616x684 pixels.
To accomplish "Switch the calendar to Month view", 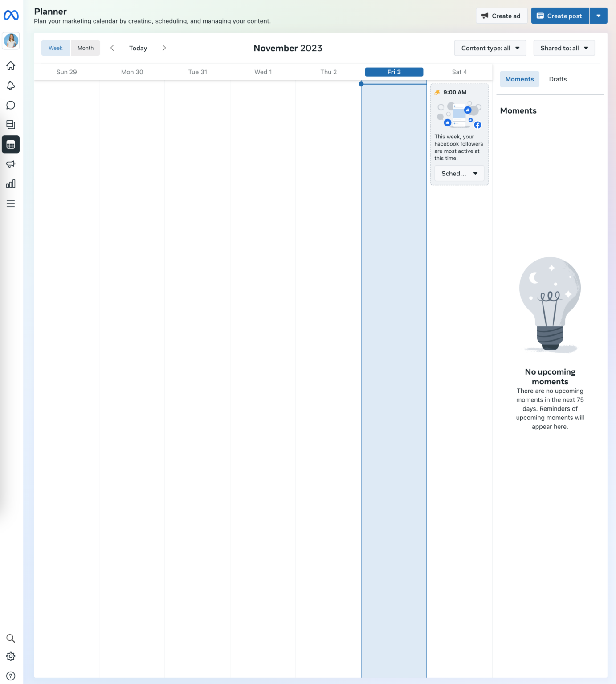I will pos(85,48).
